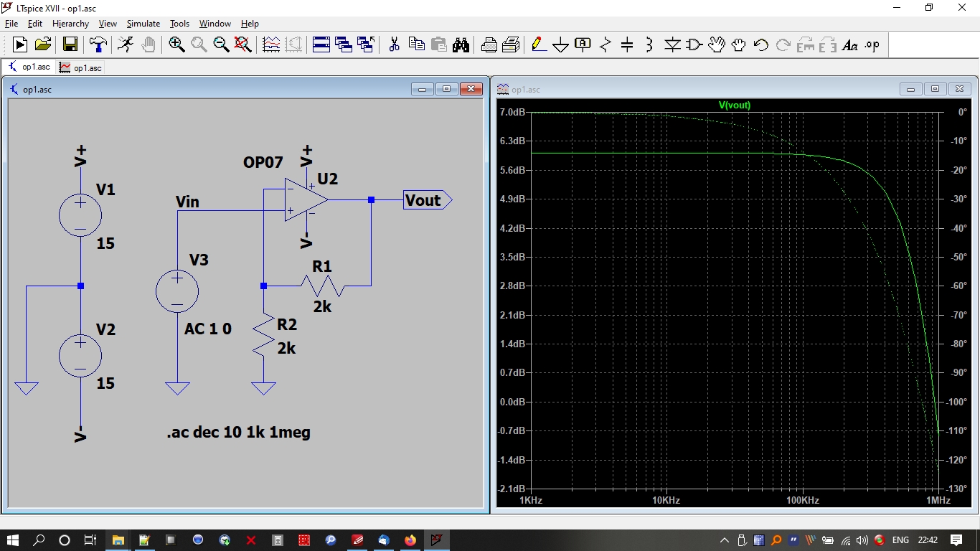This screenshot has width=980, height=551.
Task: Click the Print icon
Action: [489, 44]
